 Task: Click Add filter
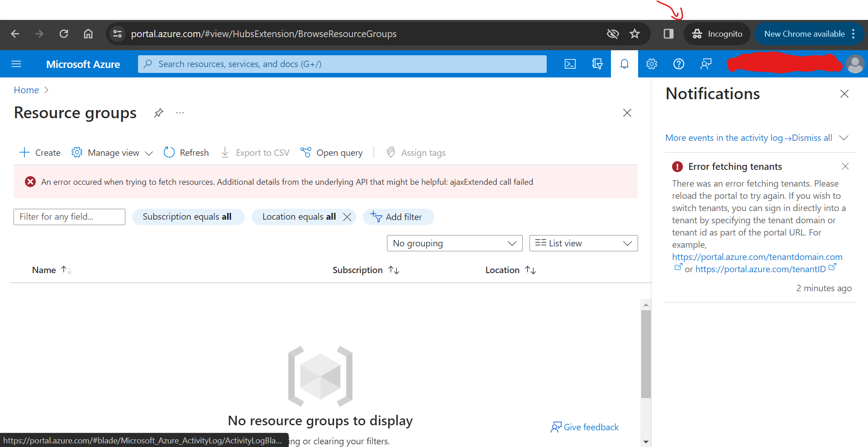coord(398,217)
